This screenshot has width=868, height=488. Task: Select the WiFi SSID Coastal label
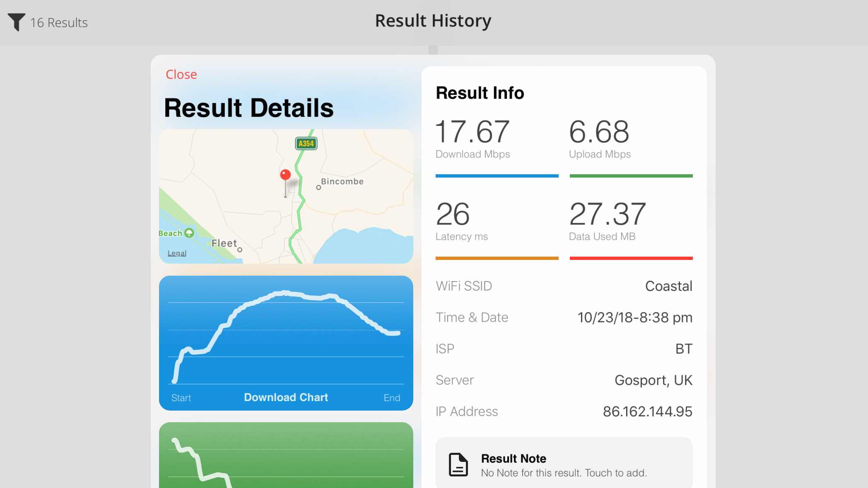tap(670, 286)
